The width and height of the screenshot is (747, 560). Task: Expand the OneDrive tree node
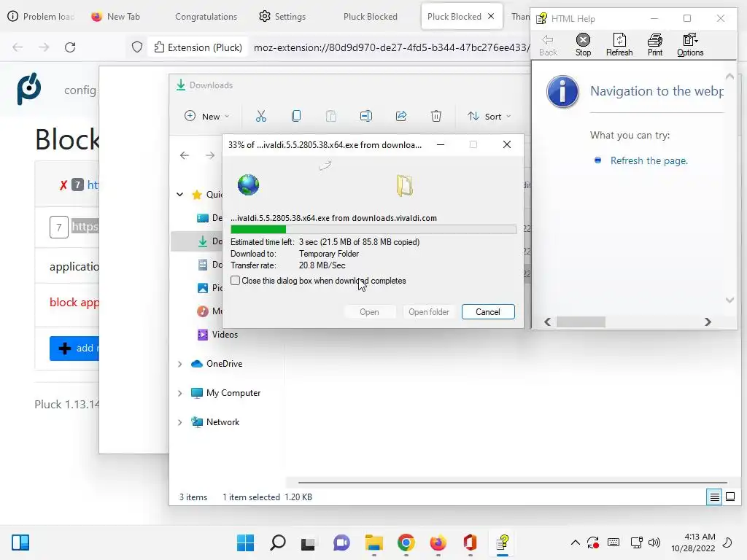click(179, 364)
